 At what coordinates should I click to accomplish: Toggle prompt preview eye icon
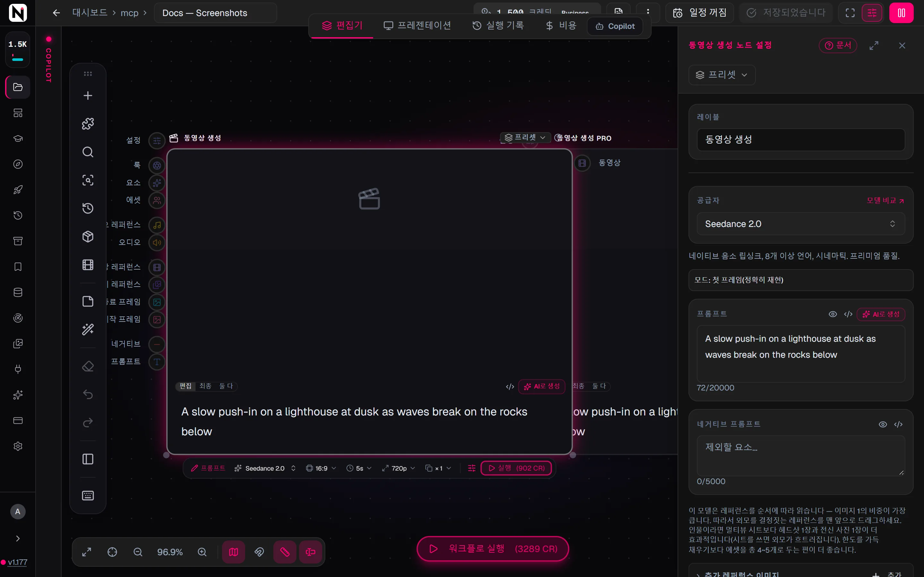(833, 314)
